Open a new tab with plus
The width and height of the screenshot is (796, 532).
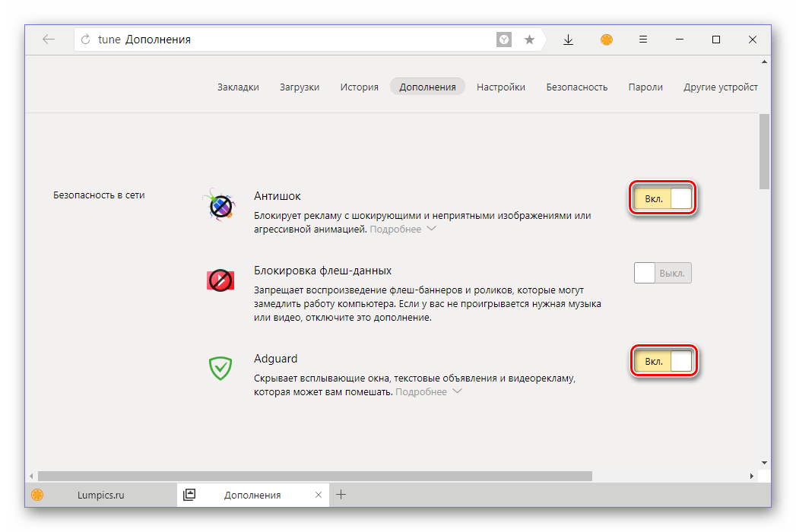(341, 495)
